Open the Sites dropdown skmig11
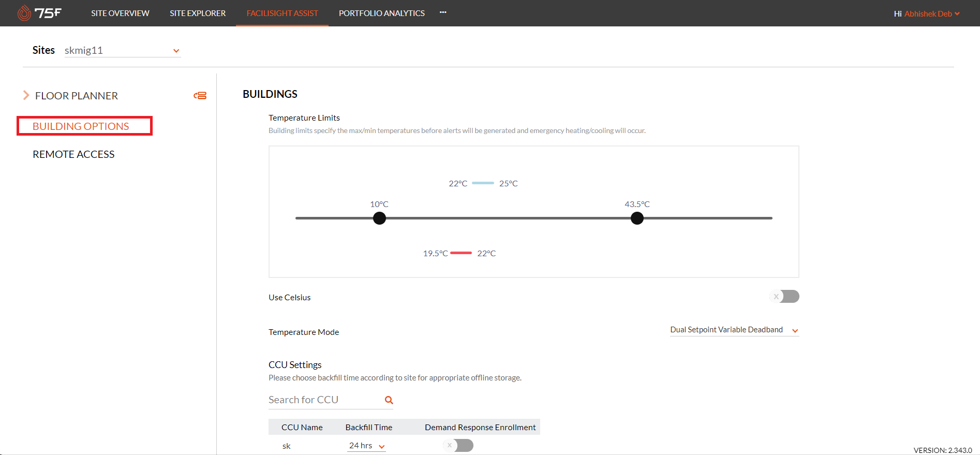Screen dimensions: 980x455 122,51
